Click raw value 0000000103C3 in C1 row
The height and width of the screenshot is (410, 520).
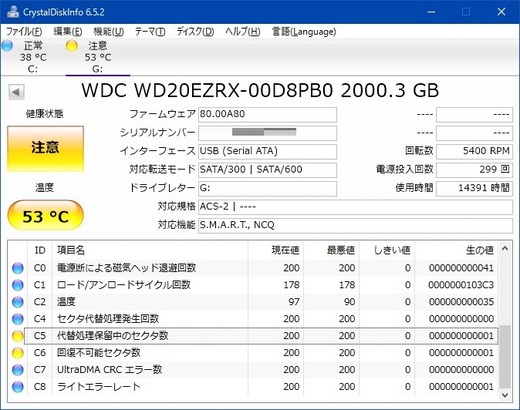click(461, 285)
